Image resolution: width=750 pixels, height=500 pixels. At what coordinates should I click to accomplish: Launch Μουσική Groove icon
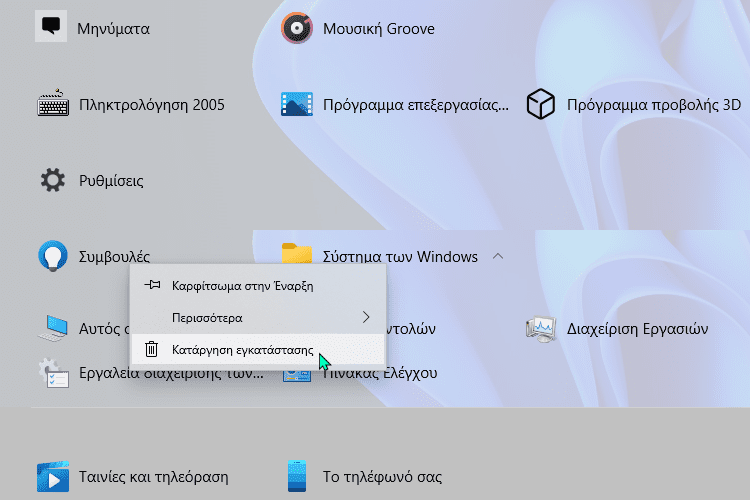tap(297, 28)
